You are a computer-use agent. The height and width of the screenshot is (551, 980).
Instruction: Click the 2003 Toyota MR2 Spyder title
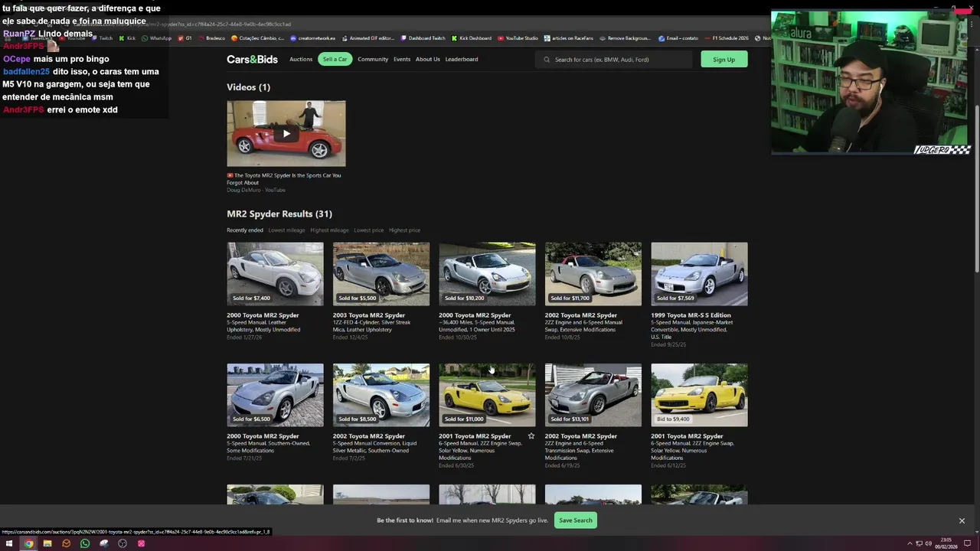369,315
